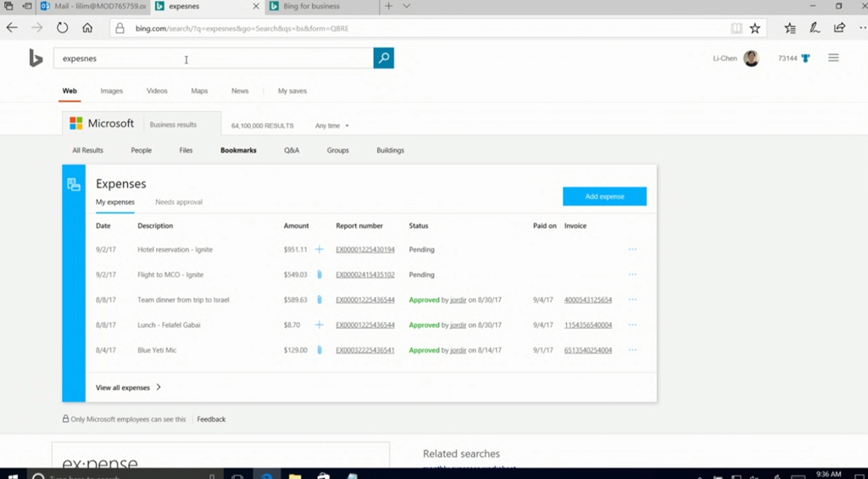
Task: Open the reading view icon in address bar
Action: tap(737, 28)
